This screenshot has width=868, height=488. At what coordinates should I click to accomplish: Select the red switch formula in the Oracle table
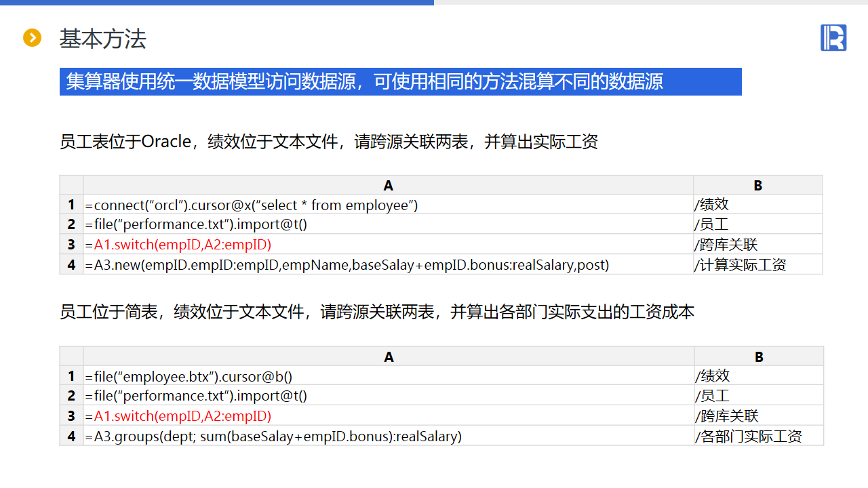coord(389,245)
